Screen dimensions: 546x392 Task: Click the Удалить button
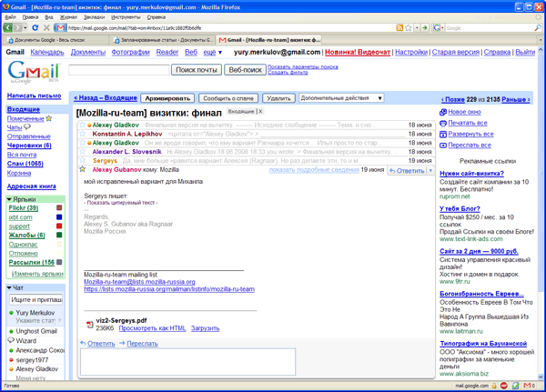278,98
